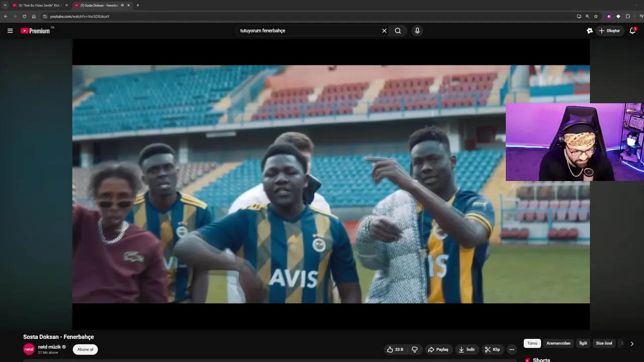The image size is (644, 362).
Task: Switch to "Knk Bu Video Senlik" tab
Action: tap(40, 5)
